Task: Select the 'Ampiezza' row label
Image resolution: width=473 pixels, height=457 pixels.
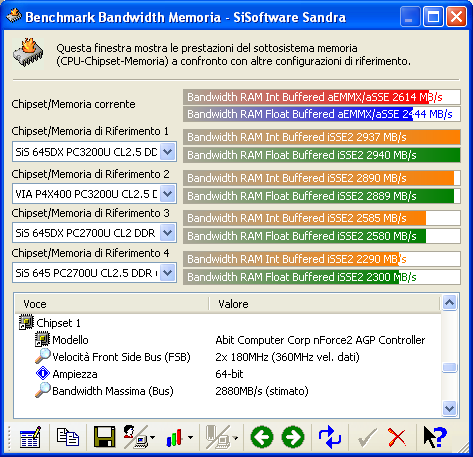Action: pos(75,374)
